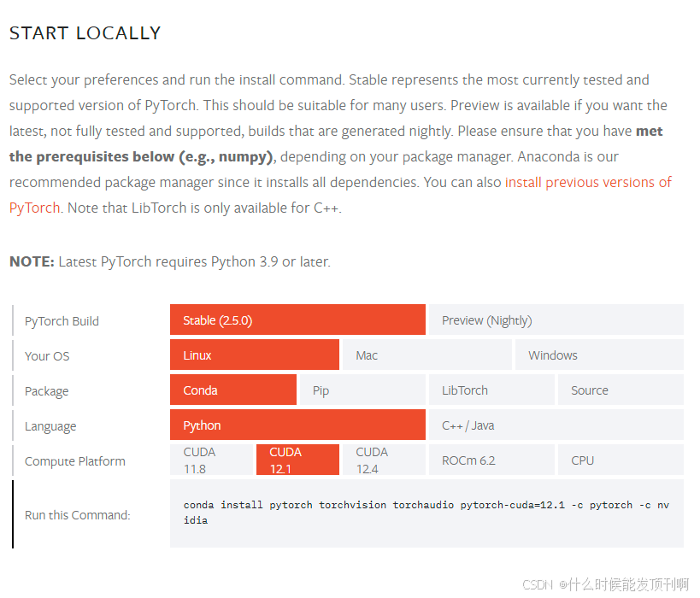Click the Language row label
Image resolution: width=700 pixels, height=598 pixels.
[50, 426]
